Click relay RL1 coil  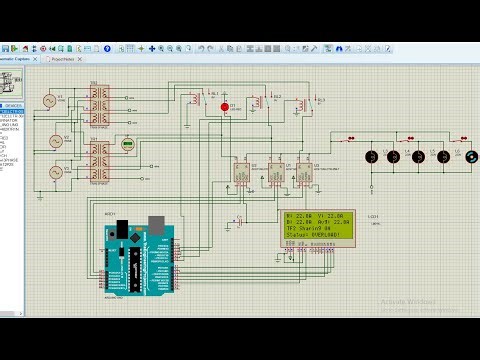click(x=195, y=99)
